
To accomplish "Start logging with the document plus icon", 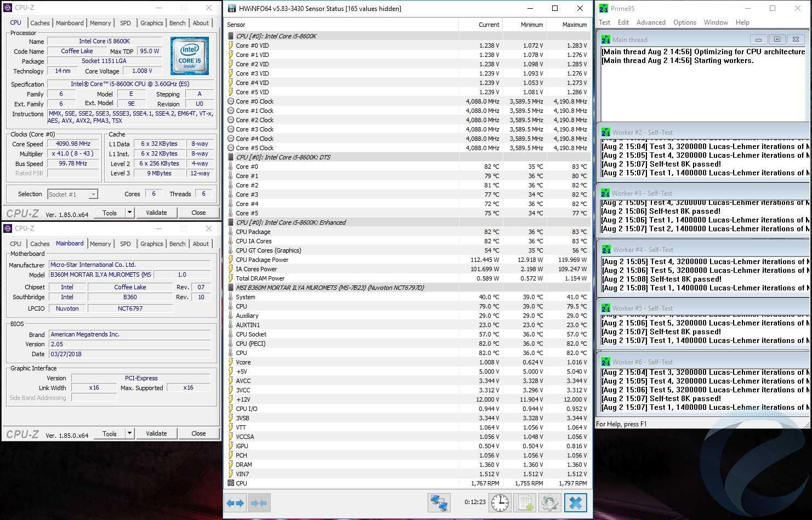I will click(x=525, y=502).
